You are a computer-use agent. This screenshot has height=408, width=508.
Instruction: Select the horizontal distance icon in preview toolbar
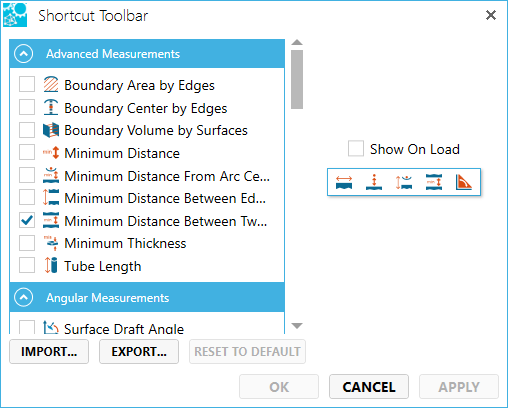(x=344, y=182)
